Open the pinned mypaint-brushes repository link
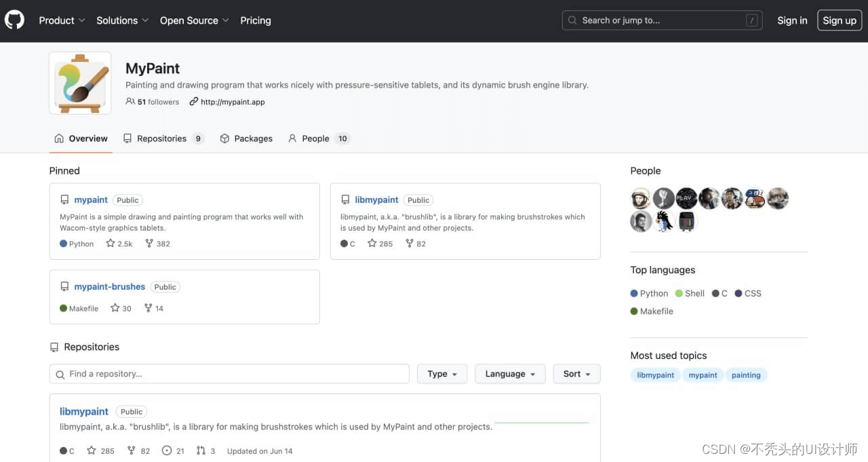Image resolution: width=868 pixels, height=462 pixels. [110, 287]
